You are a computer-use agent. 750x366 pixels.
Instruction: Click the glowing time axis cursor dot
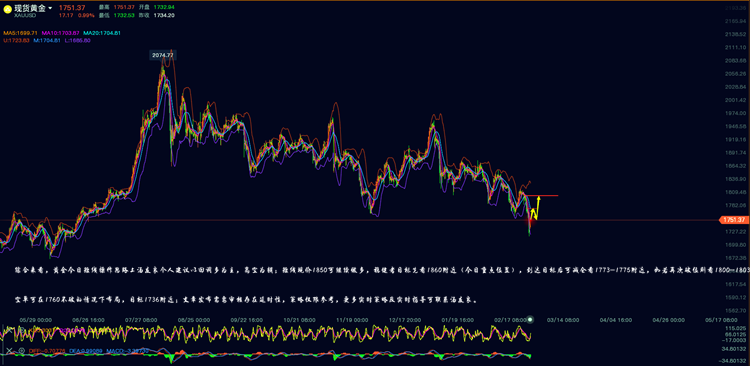530,319
